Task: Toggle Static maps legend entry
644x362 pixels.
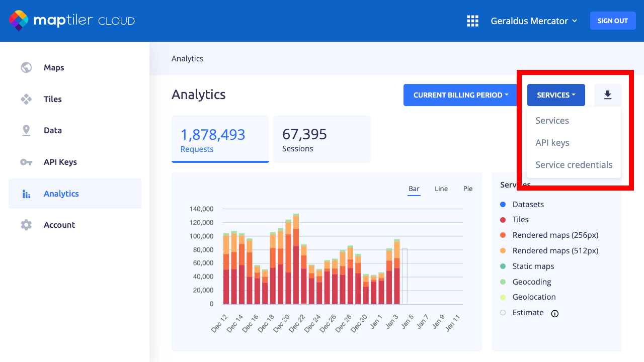Action: coord(533,266)
